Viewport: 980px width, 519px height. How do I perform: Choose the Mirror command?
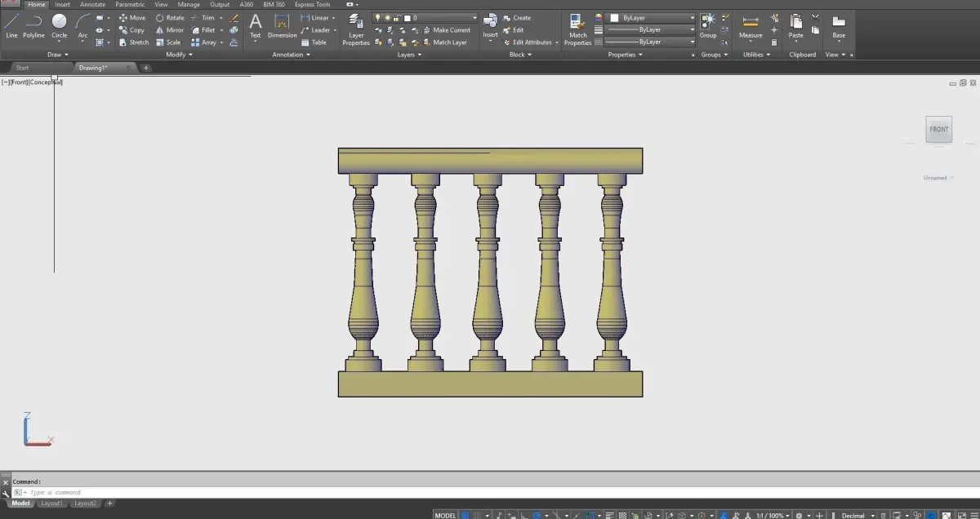pos(170,30)
